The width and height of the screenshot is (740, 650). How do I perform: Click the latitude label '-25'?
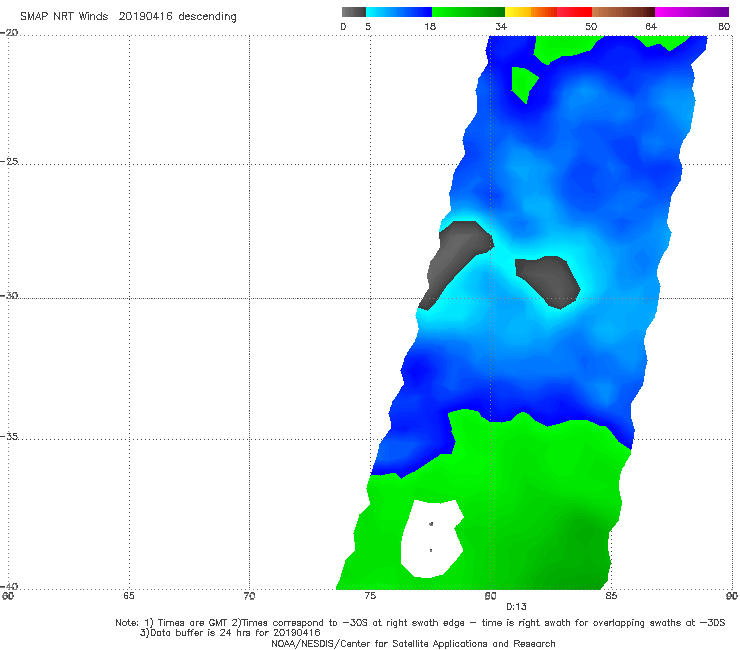click(9, 161)
